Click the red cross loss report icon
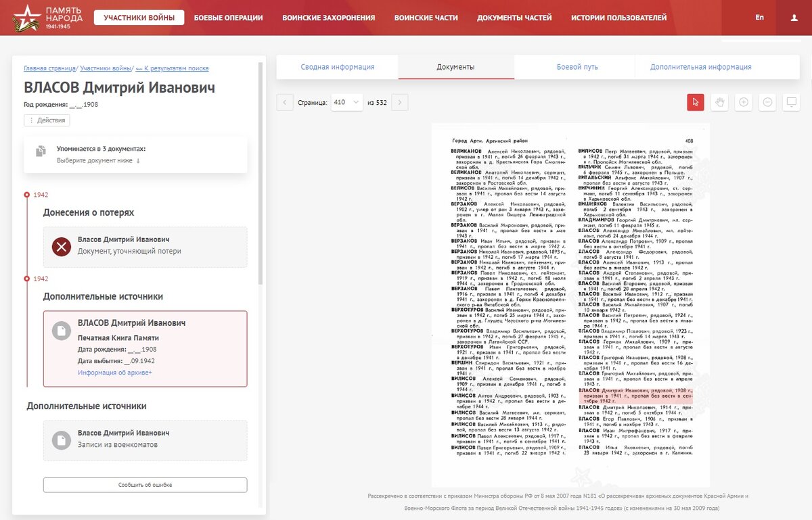The width and height of the screenshot is (812, 520). click(62, 247)
